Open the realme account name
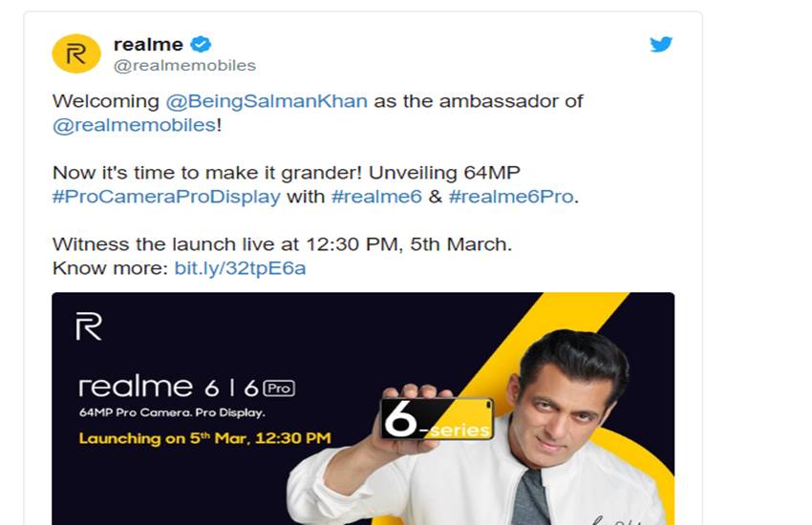The width and height of the screenshot is (812, 525). (x=148, y=44)
